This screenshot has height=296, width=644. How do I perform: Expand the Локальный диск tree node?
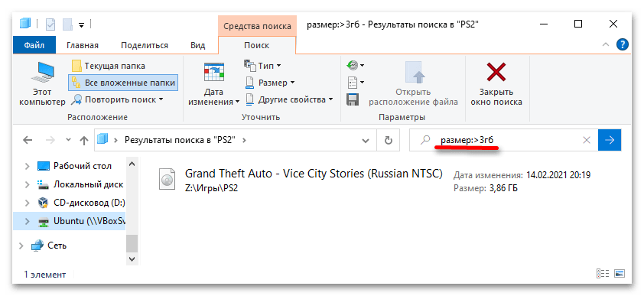point(27,185)
